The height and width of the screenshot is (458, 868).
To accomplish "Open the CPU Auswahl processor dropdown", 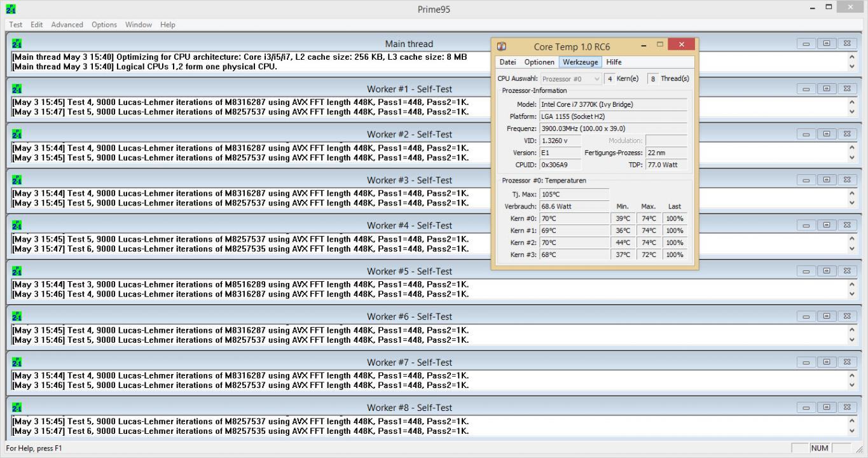I will click(x=570, y=79).
